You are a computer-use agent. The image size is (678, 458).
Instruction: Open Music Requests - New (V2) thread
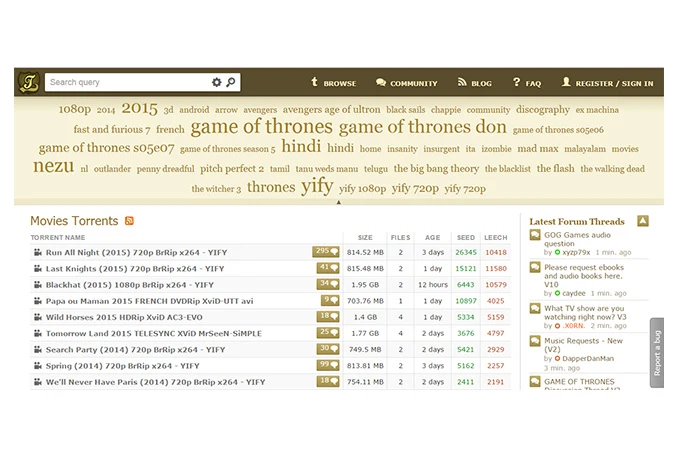(x=583, y=345)
